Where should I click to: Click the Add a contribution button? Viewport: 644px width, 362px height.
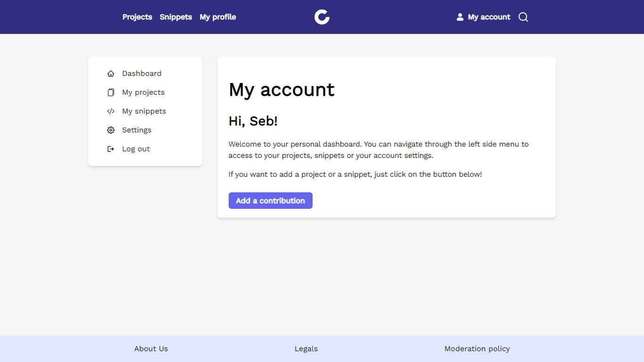271,200
